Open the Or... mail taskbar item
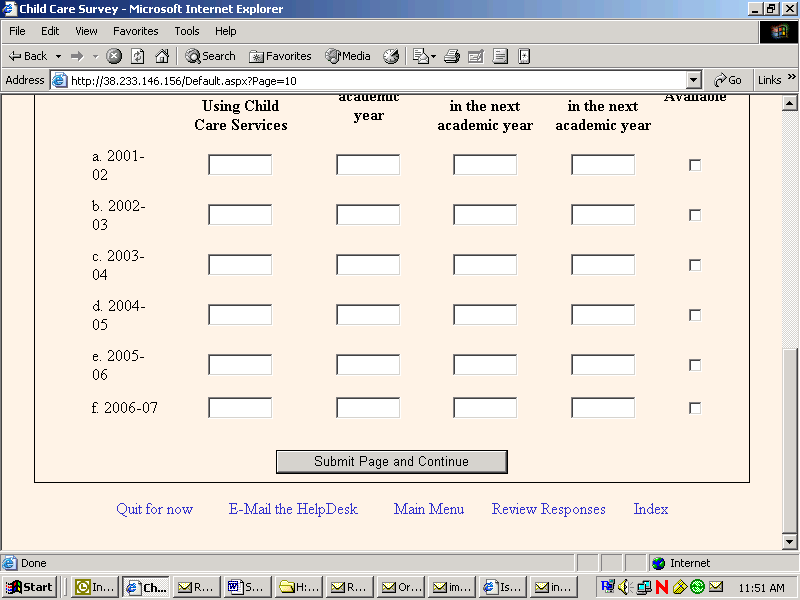800x600 pixels. (x=401, y=587)
